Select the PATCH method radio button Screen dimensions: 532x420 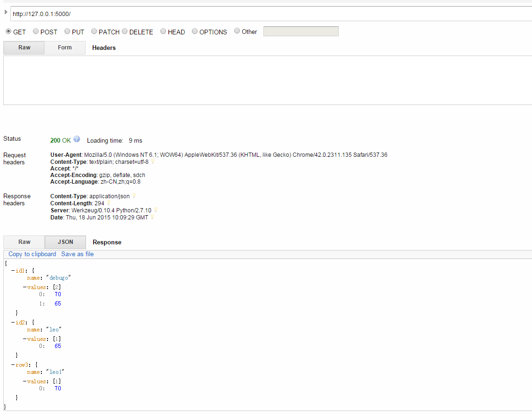94,31
